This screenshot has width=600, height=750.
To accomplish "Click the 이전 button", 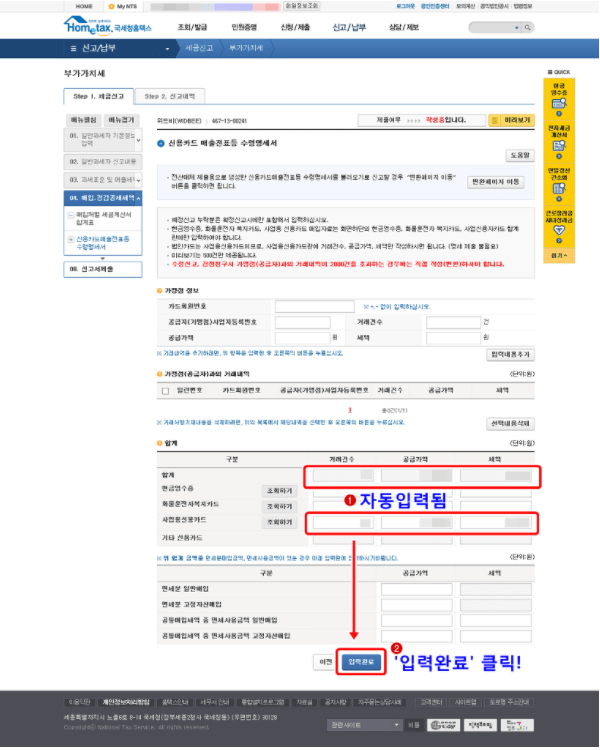I will [x=325, y=662].
